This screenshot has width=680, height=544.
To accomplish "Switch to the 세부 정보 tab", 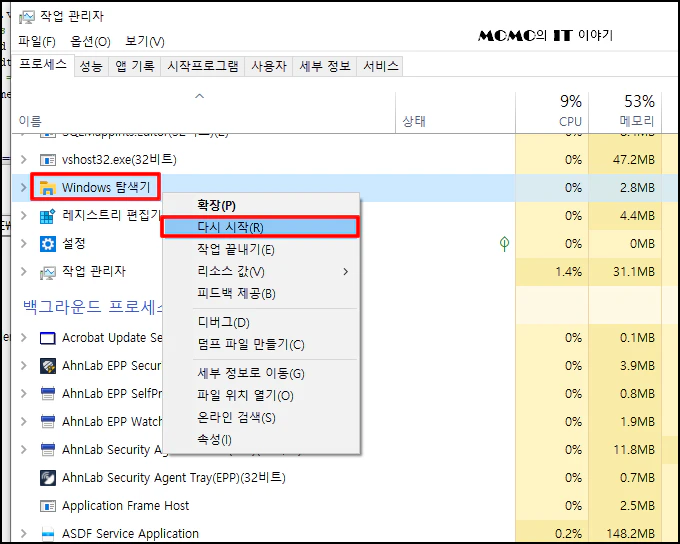I will (x=324, y=66).
